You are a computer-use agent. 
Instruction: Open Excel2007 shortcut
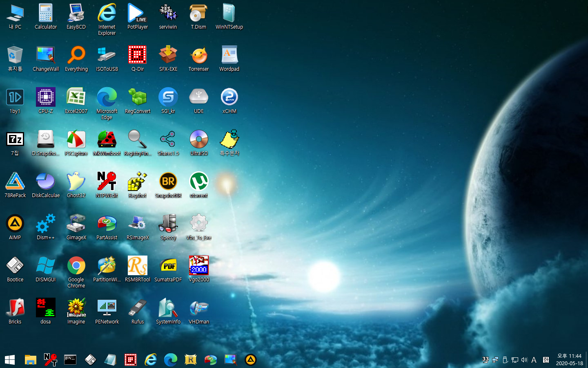[76, 101]
